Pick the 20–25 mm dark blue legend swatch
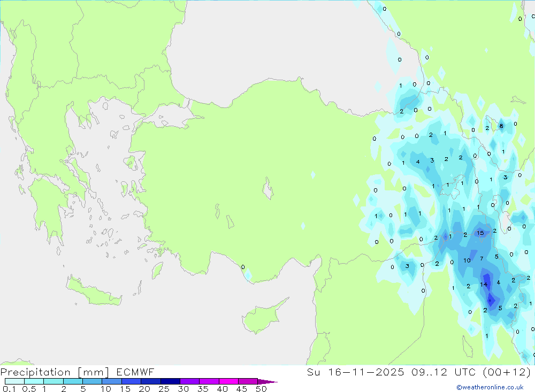Image resolution: width=535 pixels, height=392 pixels. (x=151, y=381)
